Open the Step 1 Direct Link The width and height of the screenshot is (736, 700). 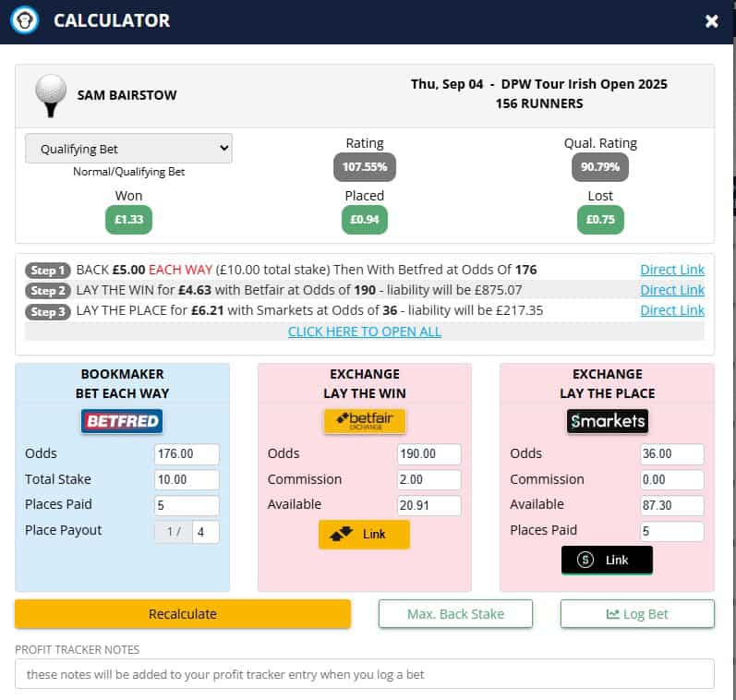point(671,270)
